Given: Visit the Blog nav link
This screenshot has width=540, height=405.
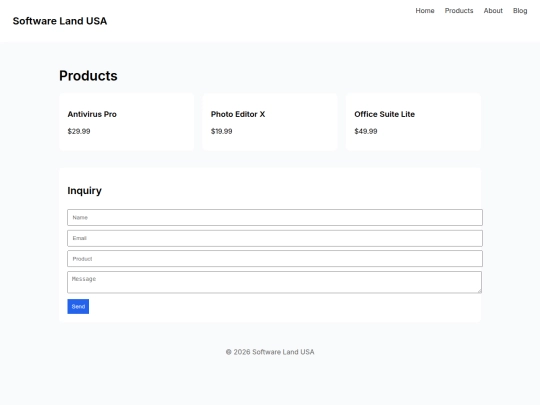Looking at the screenshot, I should 520,11.
